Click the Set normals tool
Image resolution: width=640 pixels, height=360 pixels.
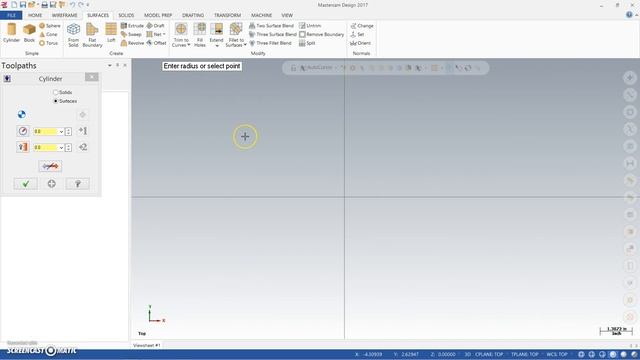(357, 34)
